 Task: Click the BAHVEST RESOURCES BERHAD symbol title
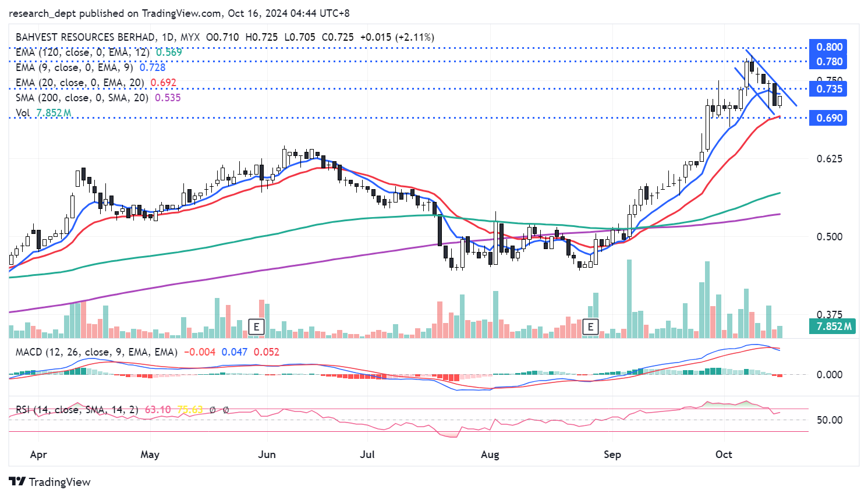pyautogui.click(x=86, y=37)
